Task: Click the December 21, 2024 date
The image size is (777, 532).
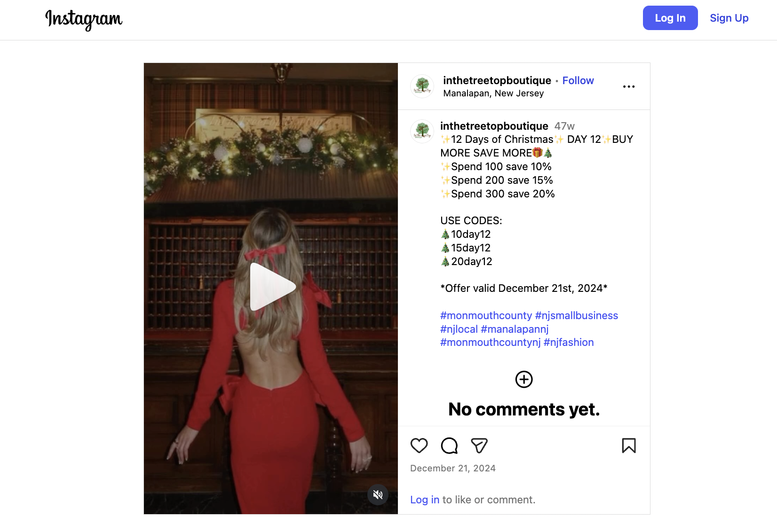Action: (453, 468)
